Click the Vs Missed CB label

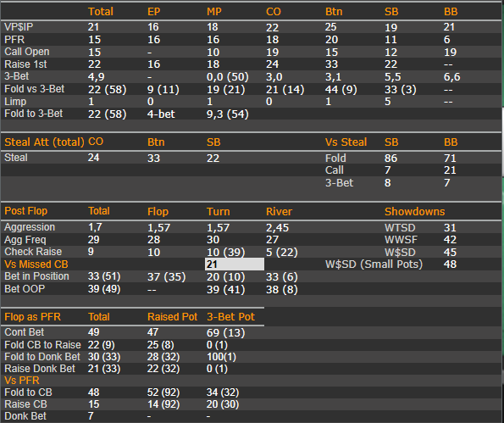[36, 264]
